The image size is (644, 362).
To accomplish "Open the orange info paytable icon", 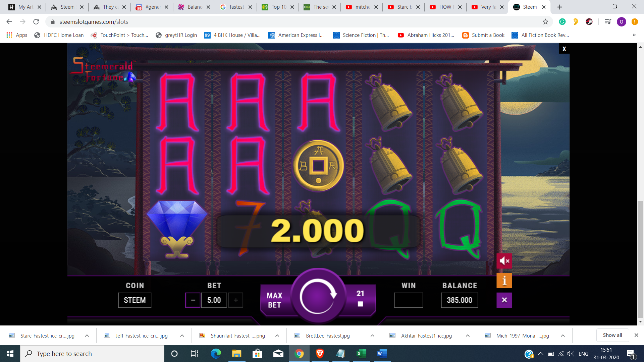I will (504, 281).
